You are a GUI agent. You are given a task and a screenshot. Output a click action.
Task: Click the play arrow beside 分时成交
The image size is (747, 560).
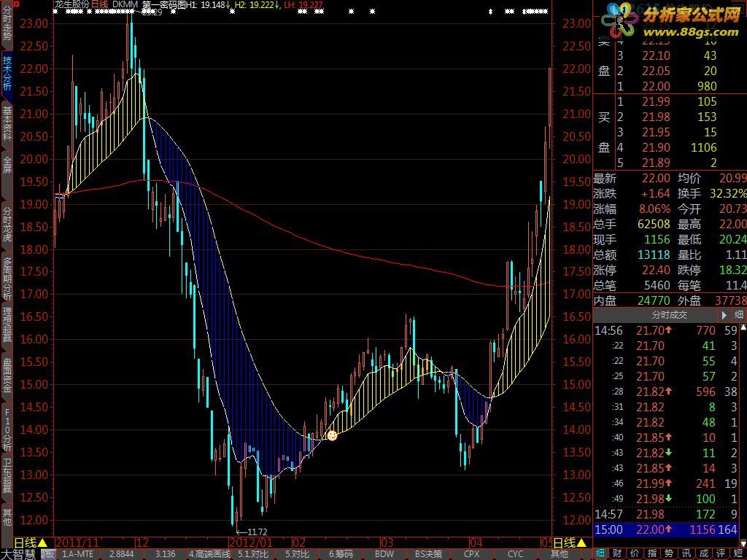[724, 315]
